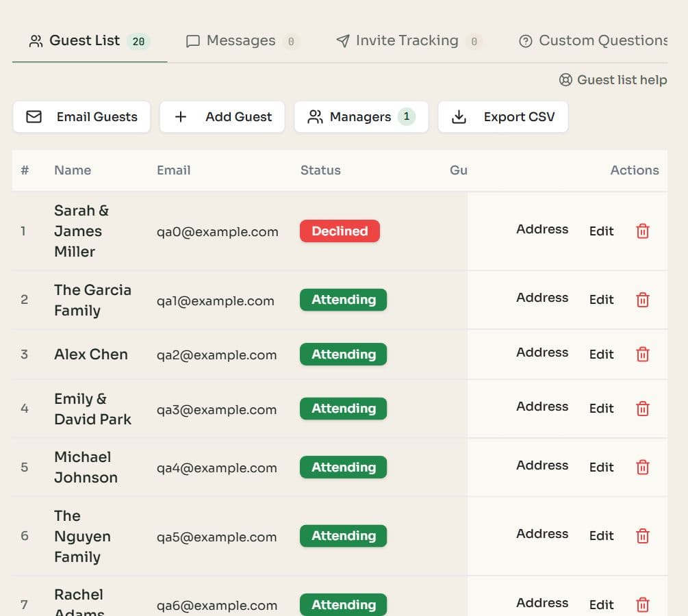
Task: Click Attending badge for Rachel Adams
Action: 343,604
